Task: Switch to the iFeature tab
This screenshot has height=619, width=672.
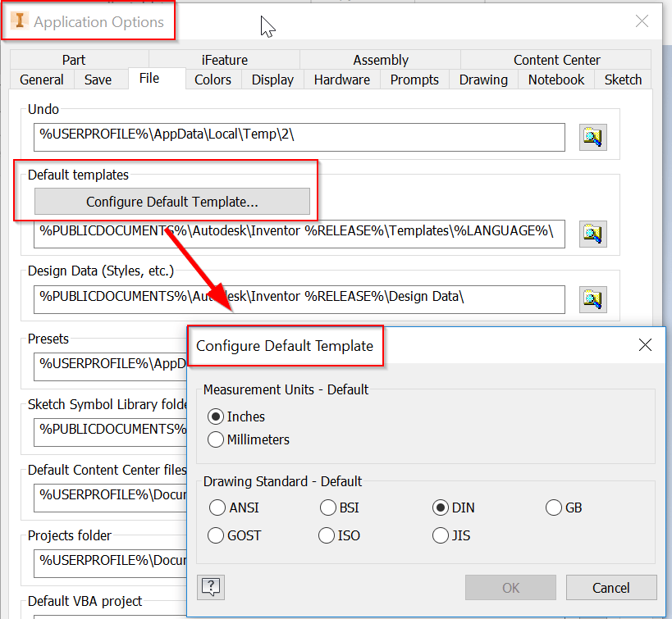Action: 225,60
